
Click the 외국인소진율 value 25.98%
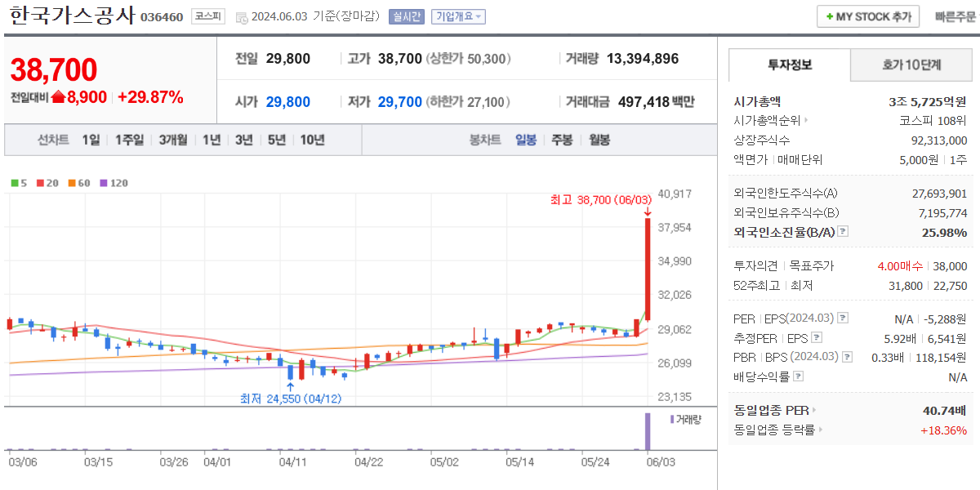point(943,232)
